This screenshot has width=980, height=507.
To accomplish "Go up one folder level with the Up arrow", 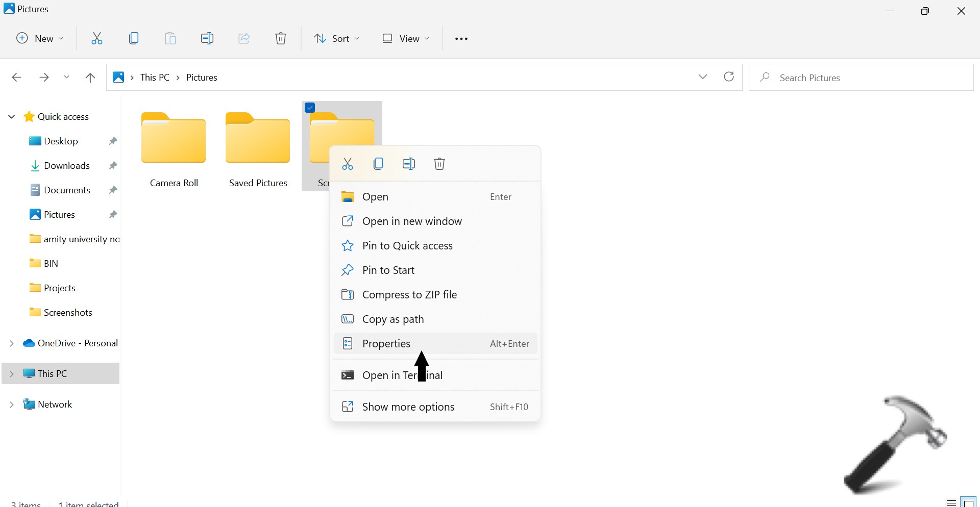I will (90, 78).
